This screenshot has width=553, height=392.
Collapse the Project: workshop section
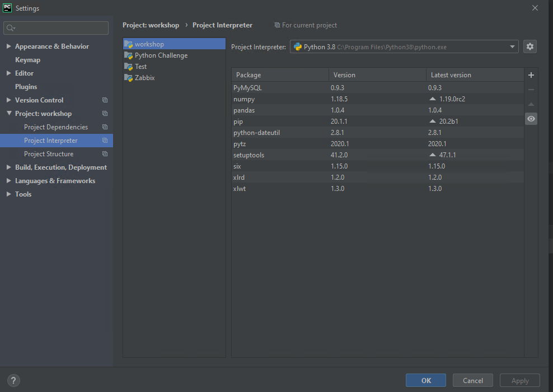pos(9,113)
